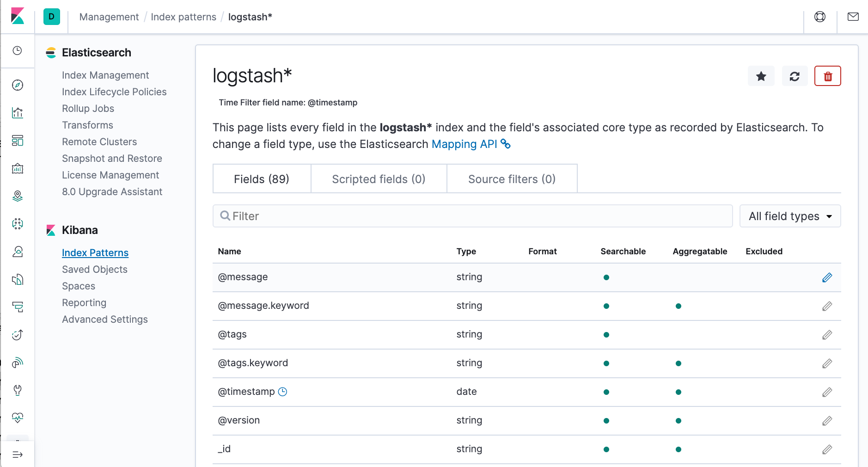This screenshot has width=868, height=467.
Task: Sort by Type column header
Action: tap(466, 251)
